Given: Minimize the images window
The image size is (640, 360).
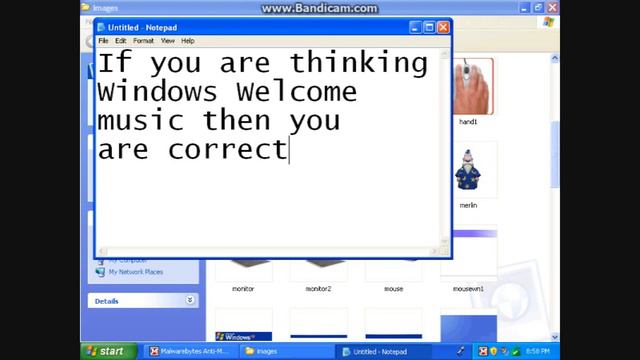Looking at the screenshot, I should 524,7.
